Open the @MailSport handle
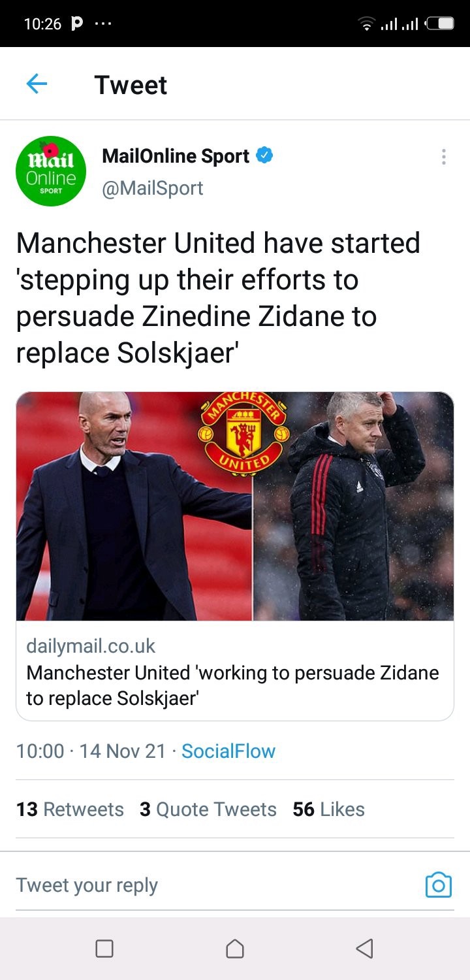Image resolution: width=470 pixels, height=980 pixels. 153,188
